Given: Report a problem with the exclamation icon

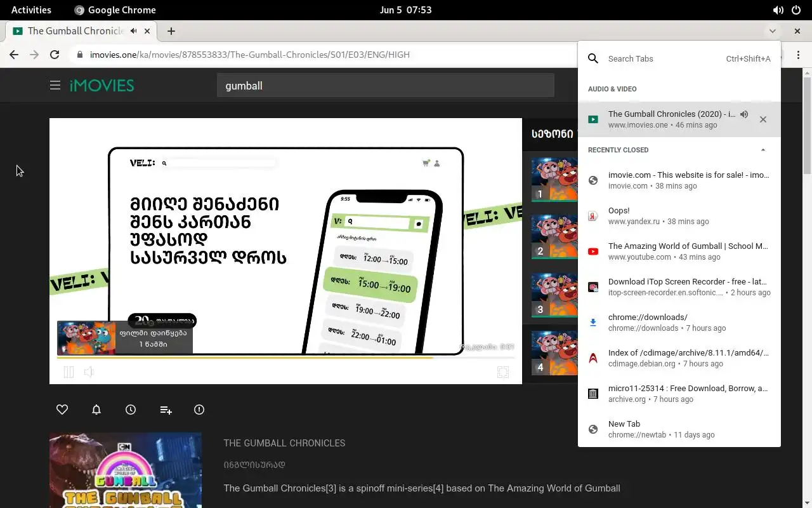Looking at the screenshot, I should point(199,410).
